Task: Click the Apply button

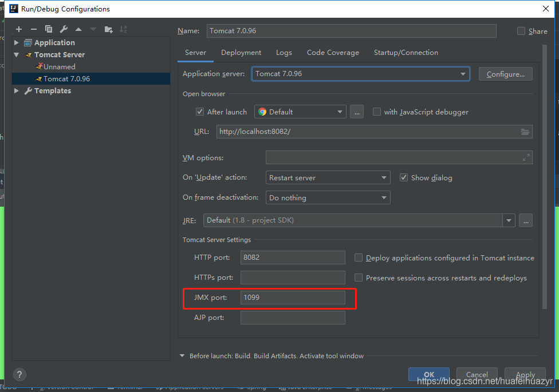Action: (525, 374)
